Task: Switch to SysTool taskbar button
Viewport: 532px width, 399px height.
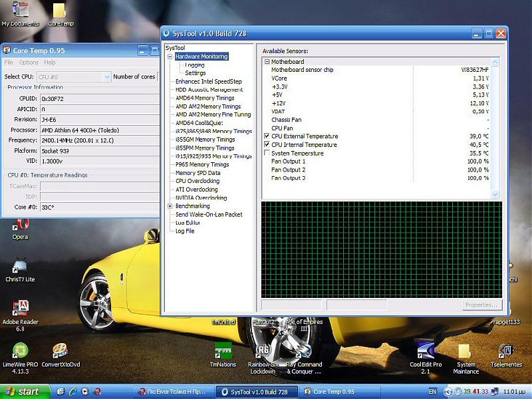Action: tap(257, 392)
